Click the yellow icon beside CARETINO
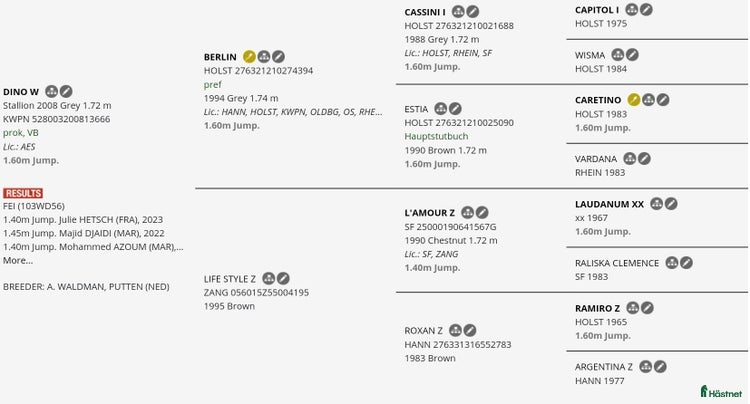The height and width of the screenshot is (404, 750). (x=634, y=99)
